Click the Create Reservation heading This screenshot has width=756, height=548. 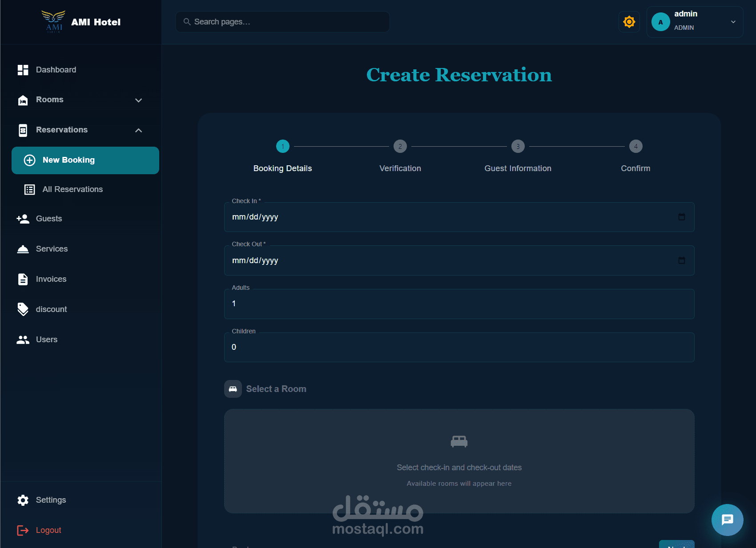[x=459, y=75]
